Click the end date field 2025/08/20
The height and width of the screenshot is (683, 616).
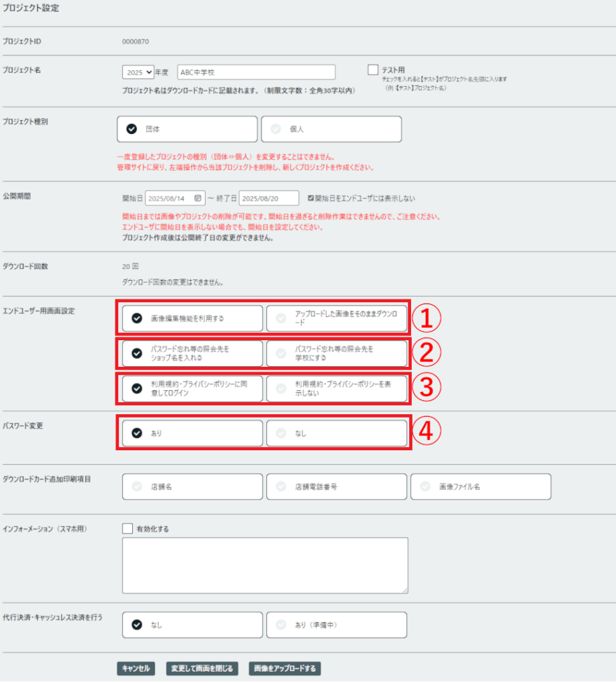click(269, 199)
